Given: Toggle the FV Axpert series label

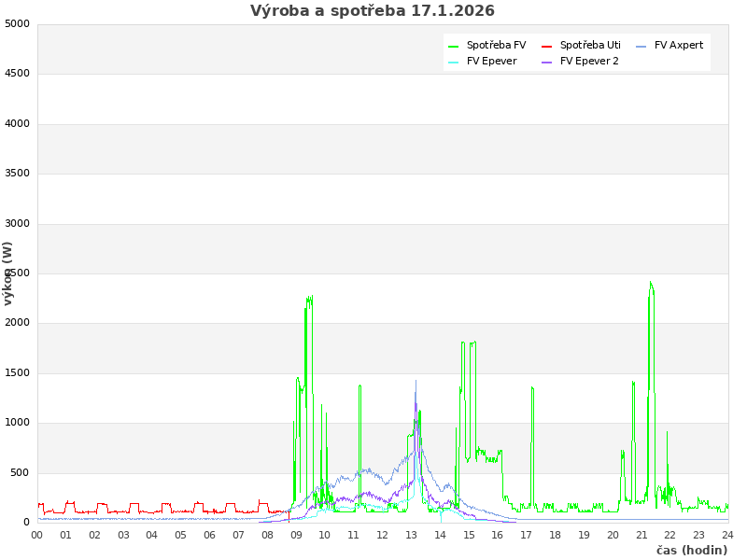Looking at the screenshot, I should click(679, 45).
